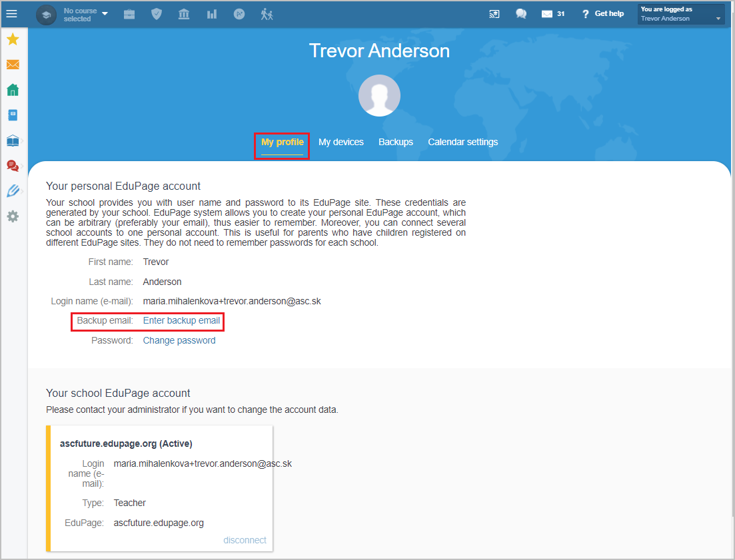Click the round compass icon in top bar
735x560 pixels.
[x=239, y=15]
